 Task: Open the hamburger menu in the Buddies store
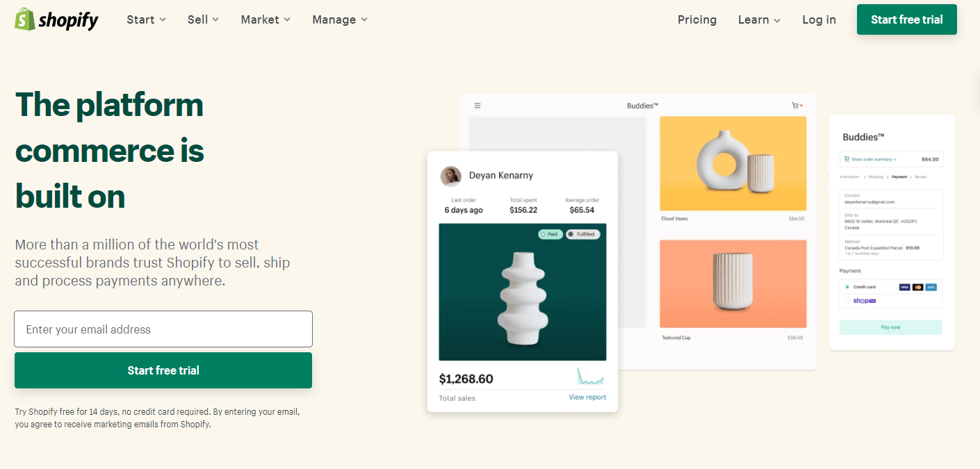point(477,105)
